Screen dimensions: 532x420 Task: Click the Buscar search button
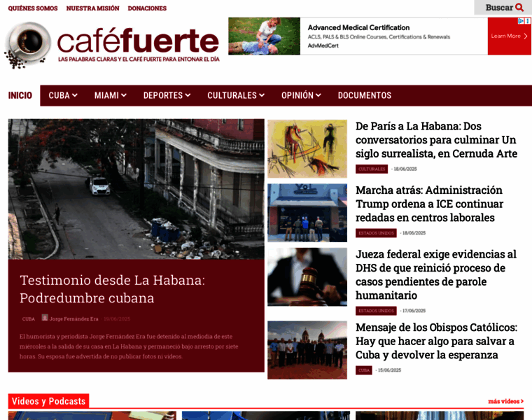(503, 8)
